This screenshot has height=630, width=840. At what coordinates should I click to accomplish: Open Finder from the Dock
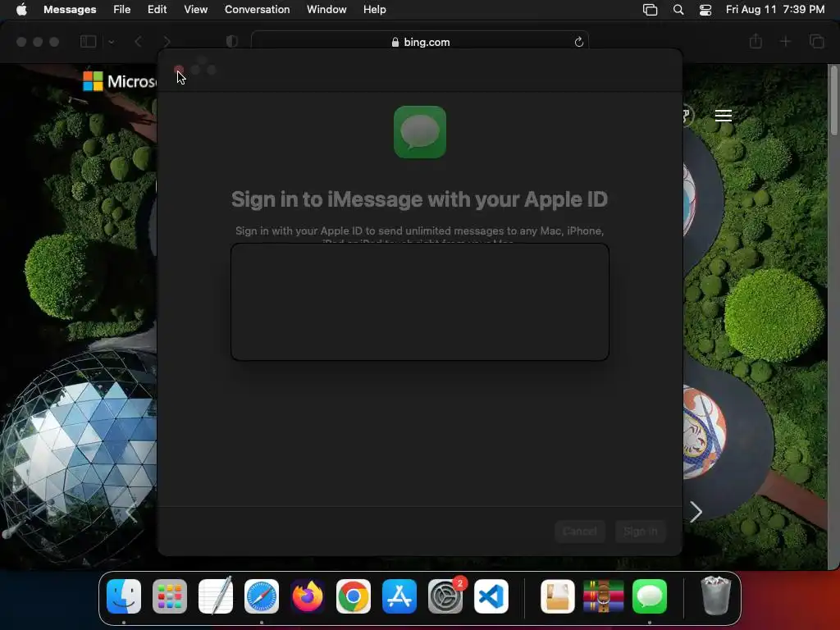pyautogui.click(x=124, y=596)
